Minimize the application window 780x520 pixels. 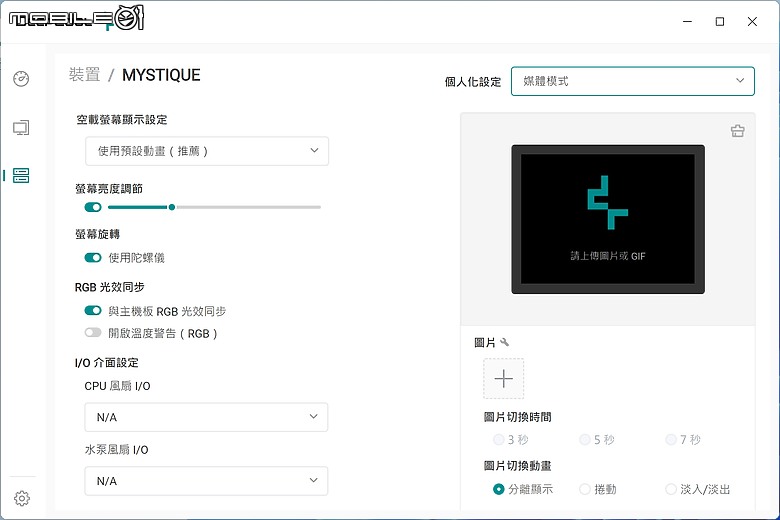(687, 21)
